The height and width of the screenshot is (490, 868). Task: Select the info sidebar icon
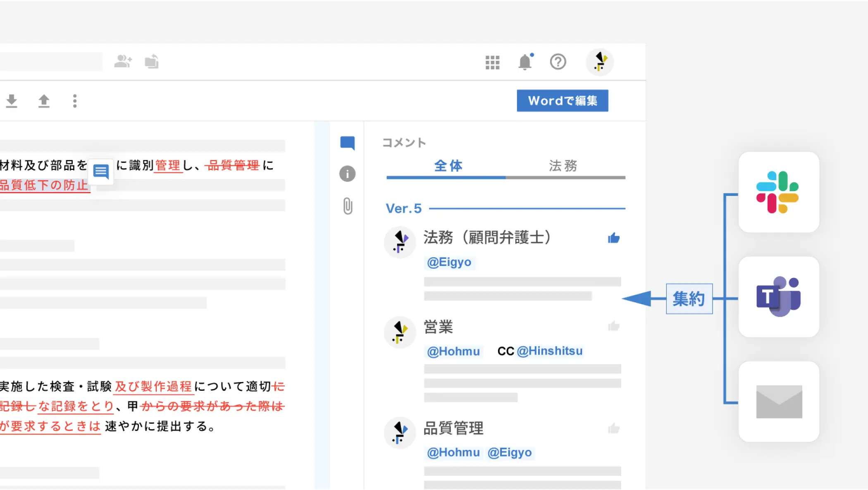click(347, 174)
